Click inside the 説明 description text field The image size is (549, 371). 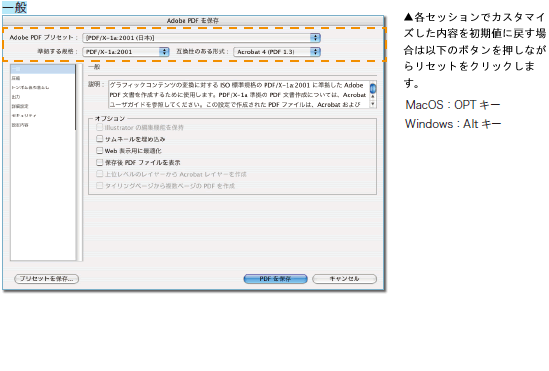pos(239,94)
